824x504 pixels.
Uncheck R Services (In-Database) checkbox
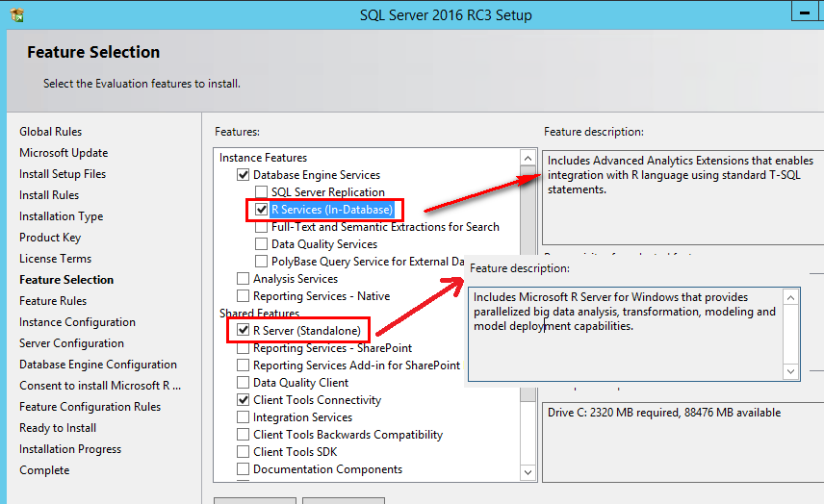(261, 210)
